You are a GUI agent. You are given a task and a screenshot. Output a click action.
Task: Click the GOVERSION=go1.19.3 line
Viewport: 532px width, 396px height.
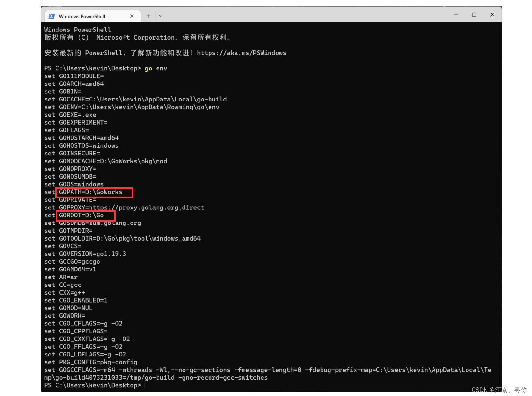(x=85, y=254)
